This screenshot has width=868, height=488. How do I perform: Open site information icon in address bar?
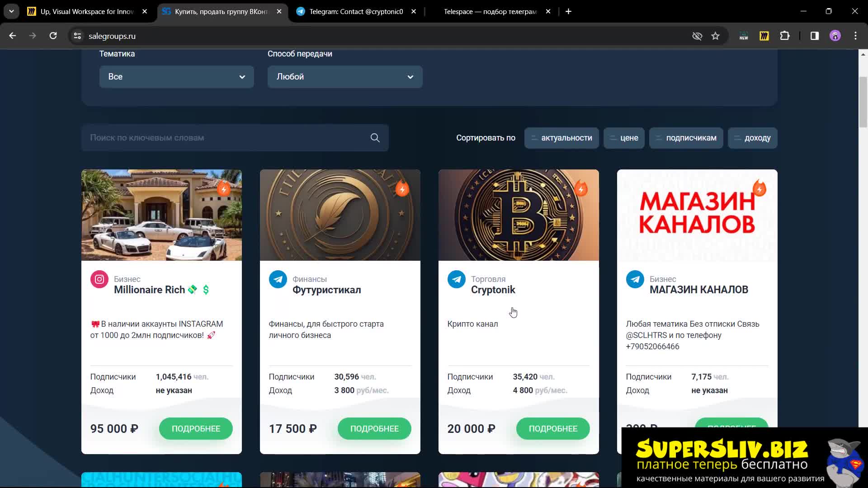tap(77, 36)
